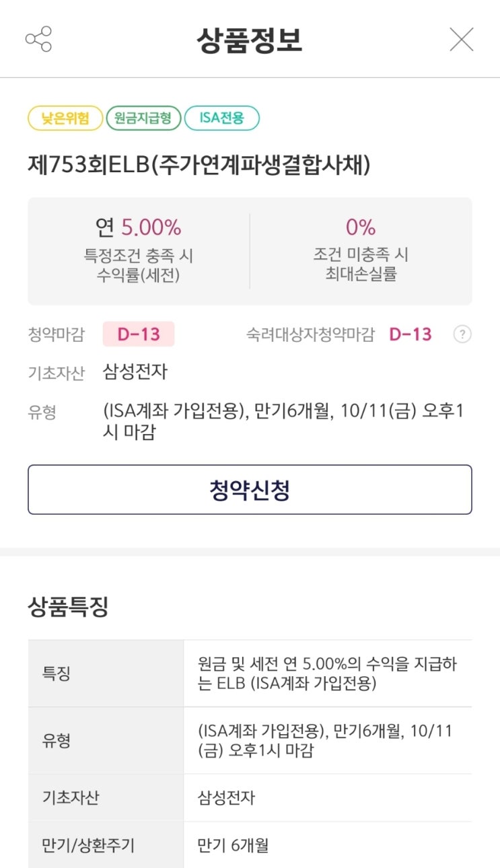Select 삼성전자 above the 청약신청 button
This screenshot has height=868, width=500.
pos(135,371)
